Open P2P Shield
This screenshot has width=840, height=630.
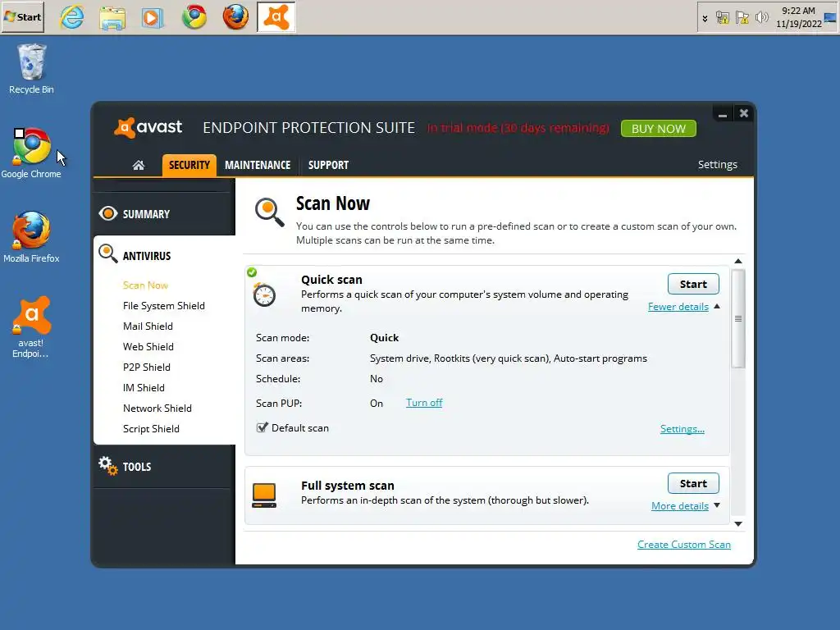tap(147, 367)
